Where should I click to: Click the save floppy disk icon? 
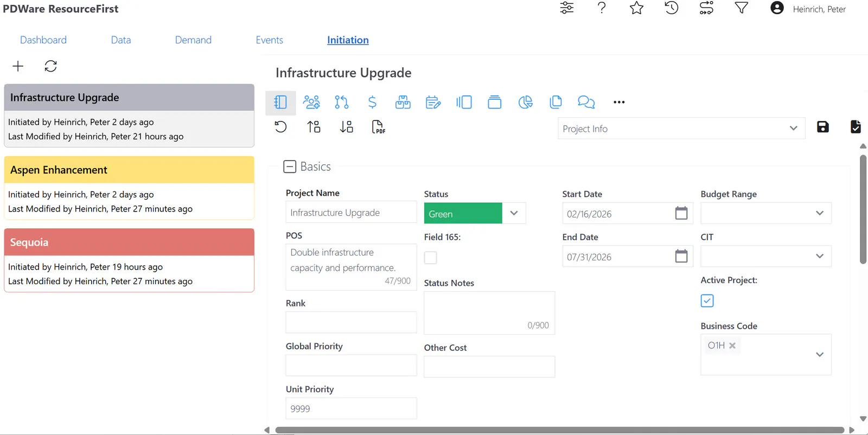coord(823,127)
